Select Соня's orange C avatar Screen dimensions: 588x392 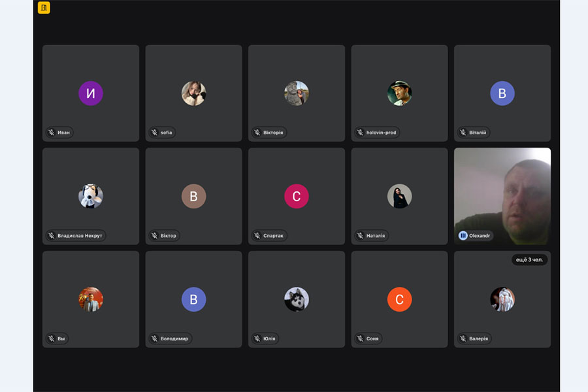click(x=399, y=299)
